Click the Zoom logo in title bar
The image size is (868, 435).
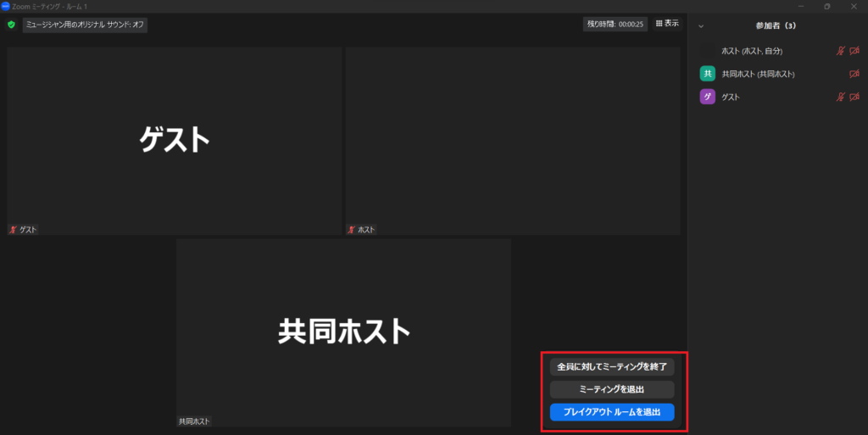[x=6, y=6]
